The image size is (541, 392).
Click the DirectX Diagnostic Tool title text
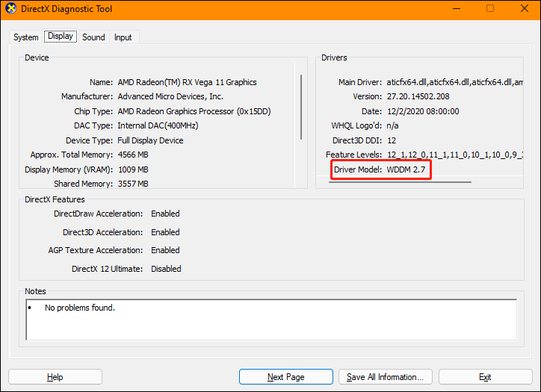[67, 9]
